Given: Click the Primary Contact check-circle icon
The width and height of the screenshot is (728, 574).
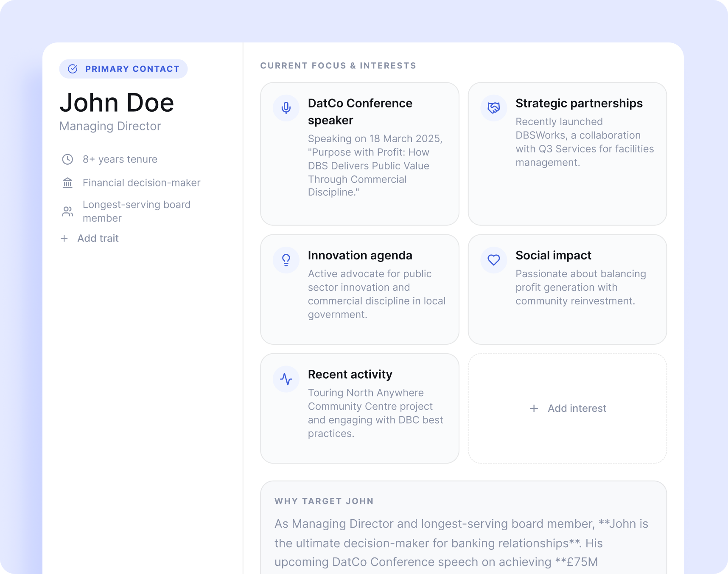Looking at the screenshot, I should click(x=73, y=69).
